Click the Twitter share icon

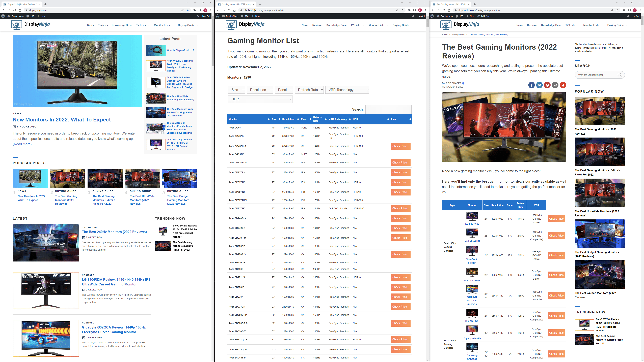539,85
